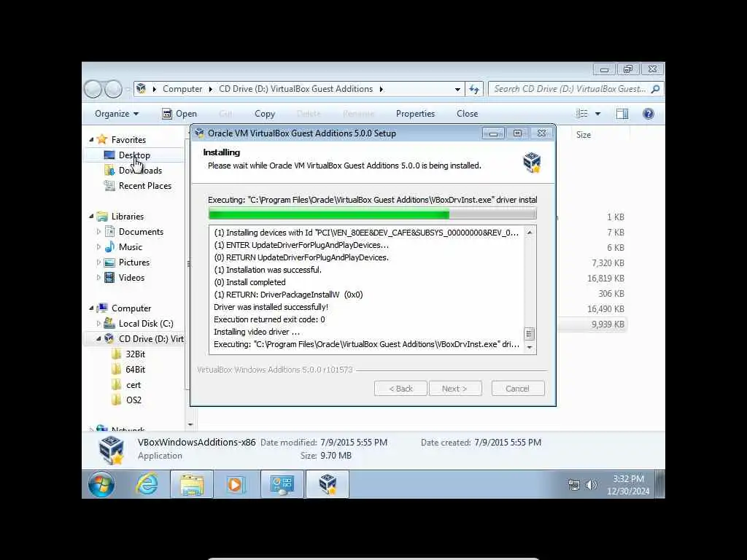Click the installer Cancel button
Screen dimensions: 747x560
518,389
